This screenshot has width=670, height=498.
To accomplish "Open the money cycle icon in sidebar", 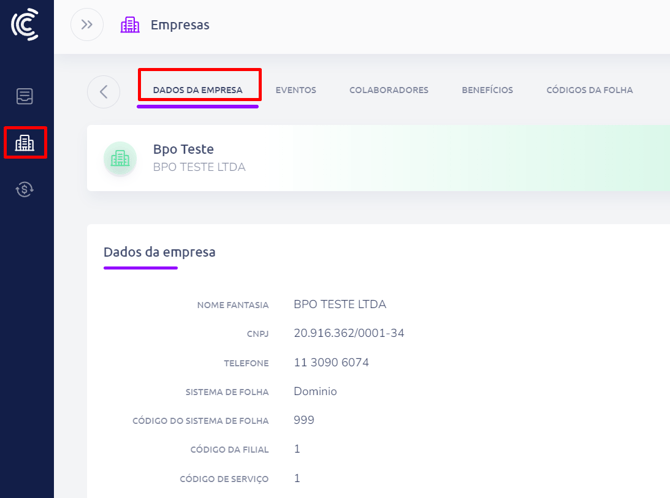I will pos(25,189).
